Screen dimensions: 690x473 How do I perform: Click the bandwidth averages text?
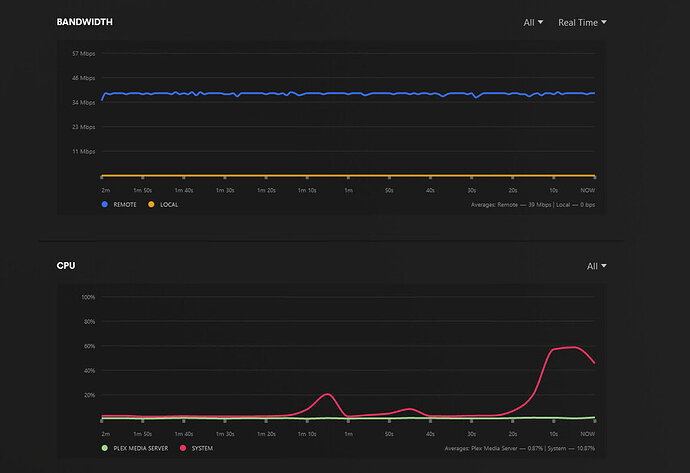532,205
